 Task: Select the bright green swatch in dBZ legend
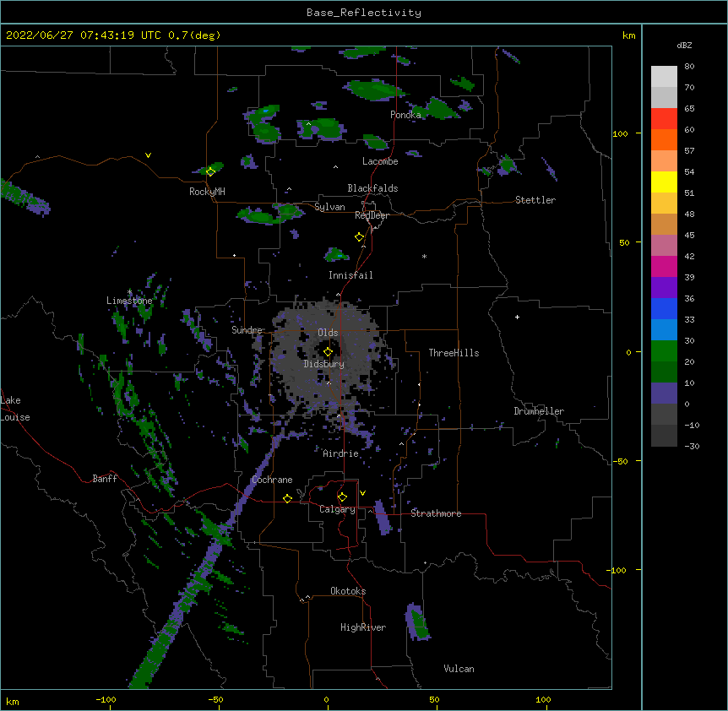(x=664, y=351)
